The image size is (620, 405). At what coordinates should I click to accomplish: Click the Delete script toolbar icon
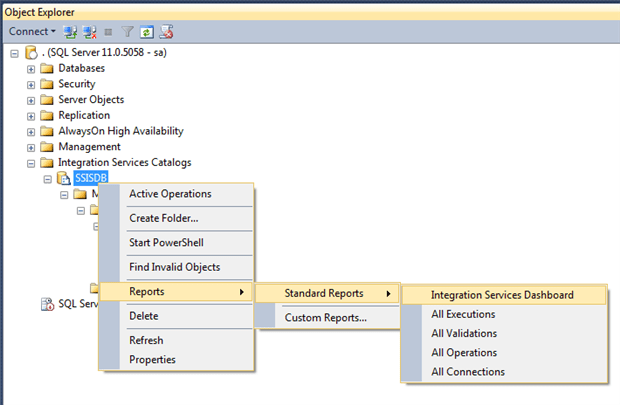point(166,32)
